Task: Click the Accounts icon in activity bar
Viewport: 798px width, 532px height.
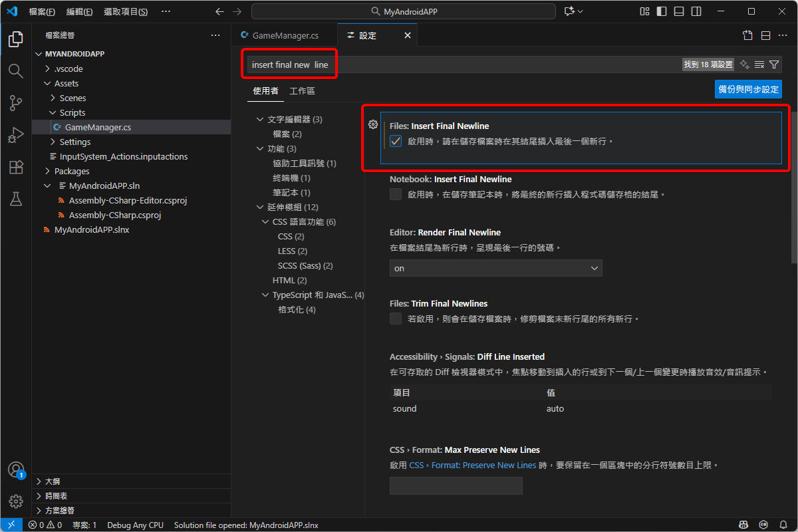Action: click(x=16, y=469)
